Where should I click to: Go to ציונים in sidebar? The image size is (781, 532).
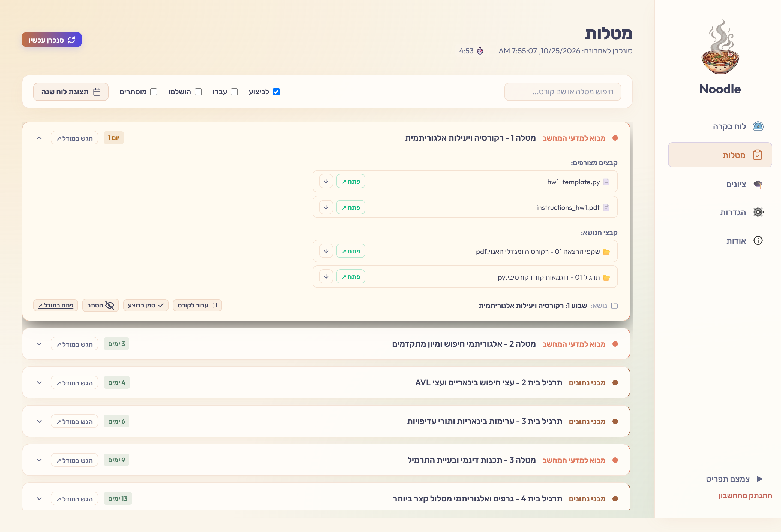(720, 184)
